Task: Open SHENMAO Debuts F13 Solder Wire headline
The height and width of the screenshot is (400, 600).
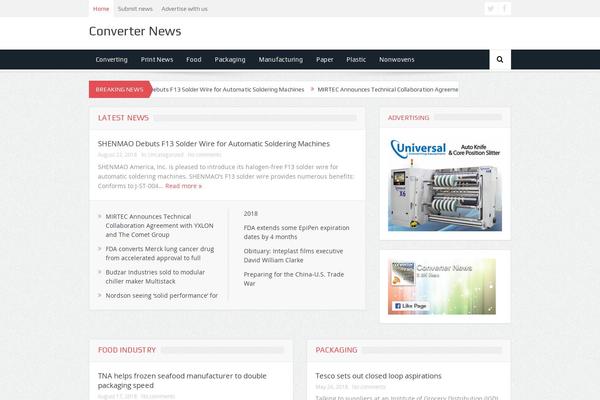Action: (x=214, y=144)
